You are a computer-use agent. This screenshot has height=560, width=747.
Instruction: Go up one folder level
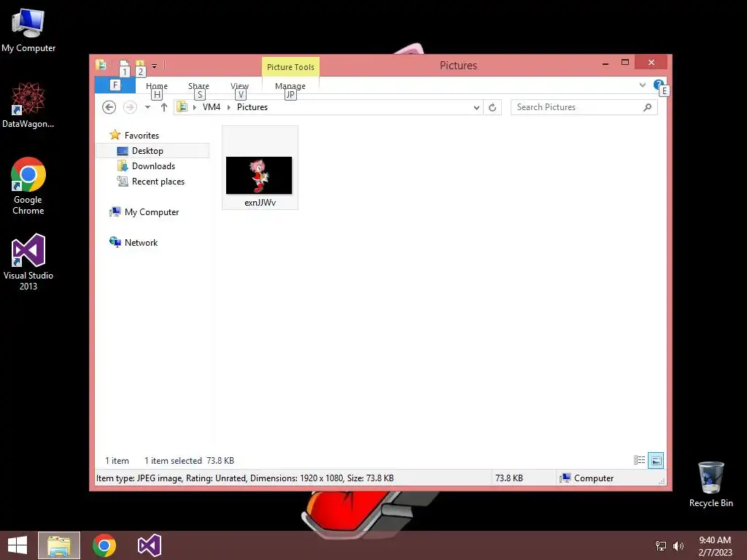(x=164, y=107)
